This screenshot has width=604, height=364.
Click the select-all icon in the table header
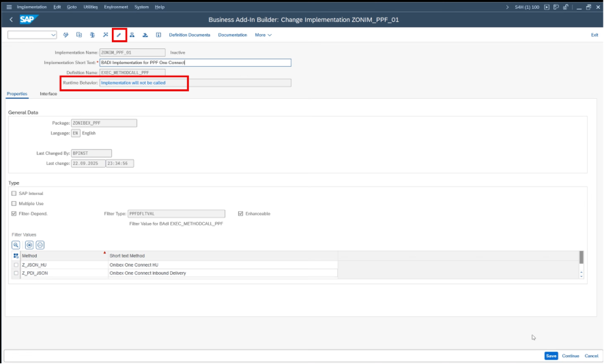click(x=16, y=256)
